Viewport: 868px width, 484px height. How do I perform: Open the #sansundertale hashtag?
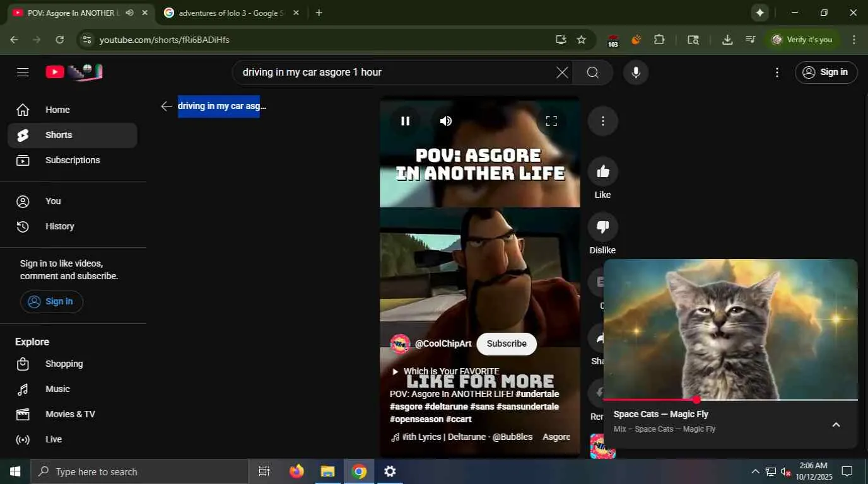coord(527,406)
